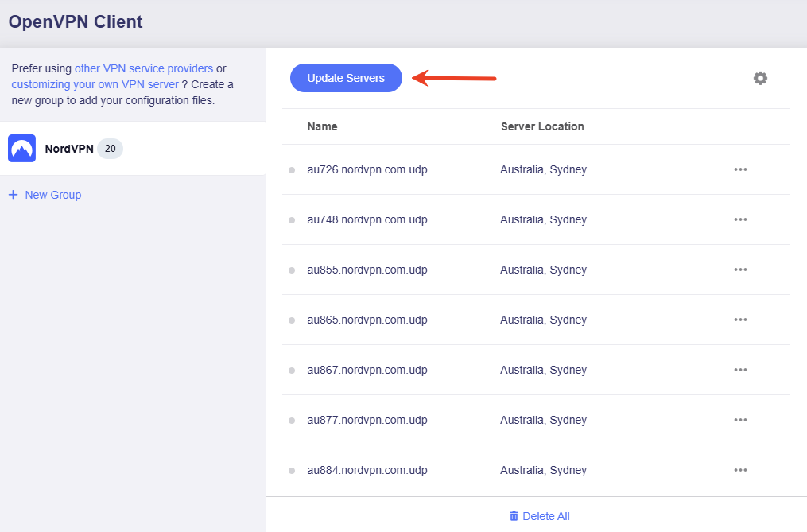This screenshot has height=532, width=807.
Task: Open the settings gear icon
Action: (760, 78)
